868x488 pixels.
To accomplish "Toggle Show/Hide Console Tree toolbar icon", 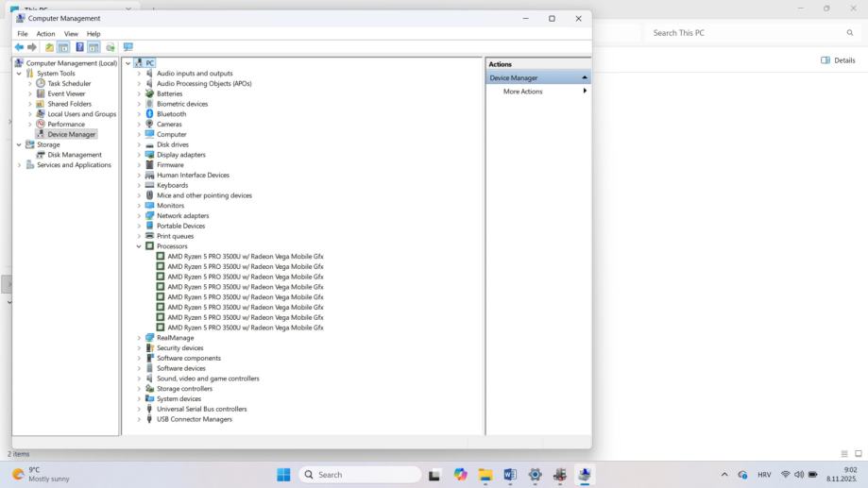I will 63,47.
